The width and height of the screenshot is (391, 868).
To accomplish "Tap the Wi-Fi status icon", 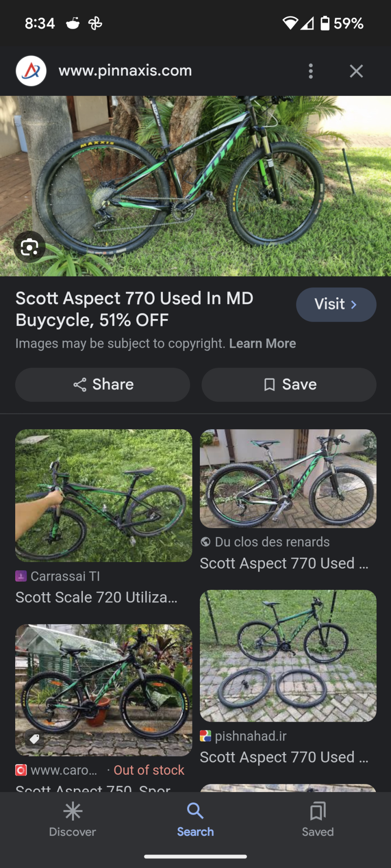I will [290, 23].
